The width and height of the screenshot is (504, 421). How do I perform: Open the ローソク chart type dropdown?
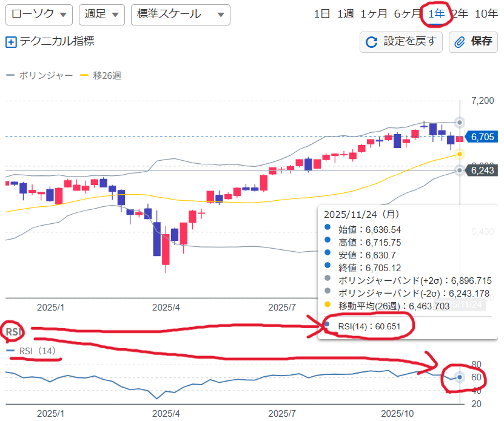click(x=39, y=15)
